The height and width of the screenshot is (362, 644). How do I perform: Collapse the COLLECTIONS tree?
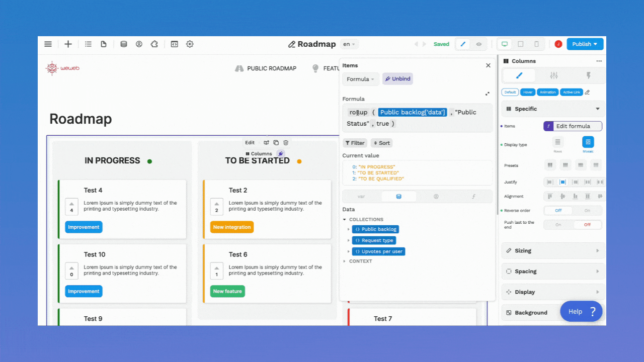pyautogui.click(x=345, y=220)
